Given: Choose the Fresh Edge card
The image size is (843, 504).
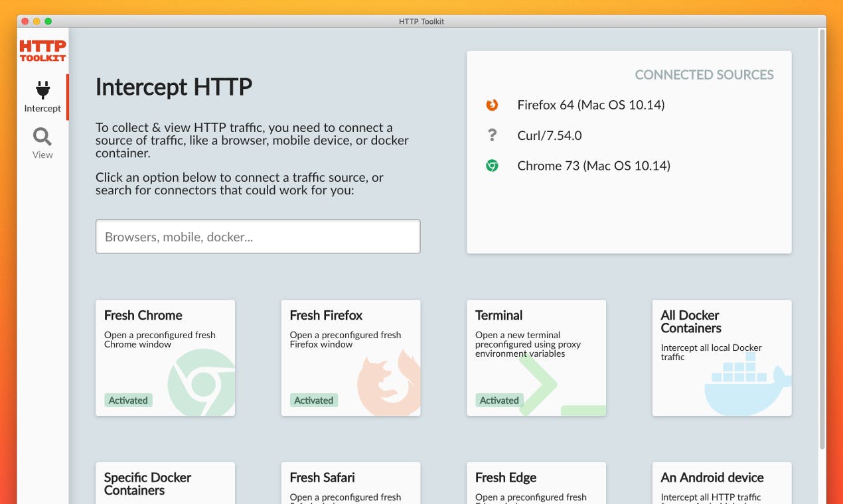Looking at the screenshot, I should (x=536, y=483).
